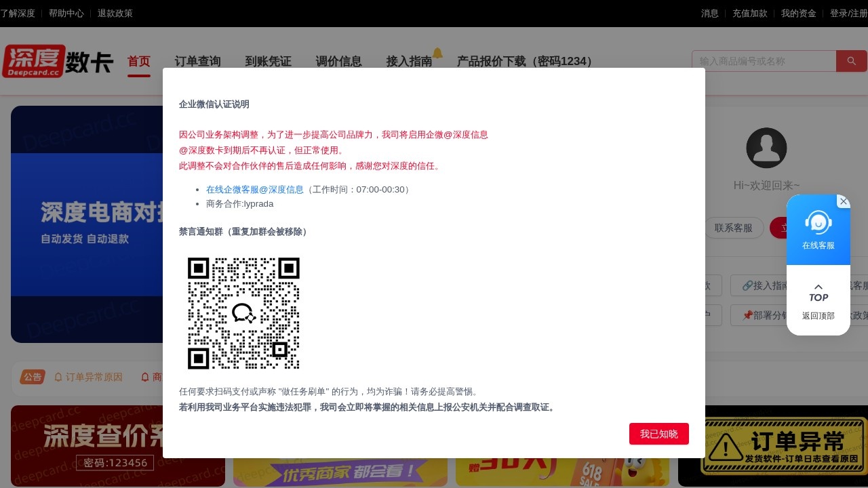Click 登录/注册 in the top bar
Screen dimensions: 868x488
[x=849, y=13]
